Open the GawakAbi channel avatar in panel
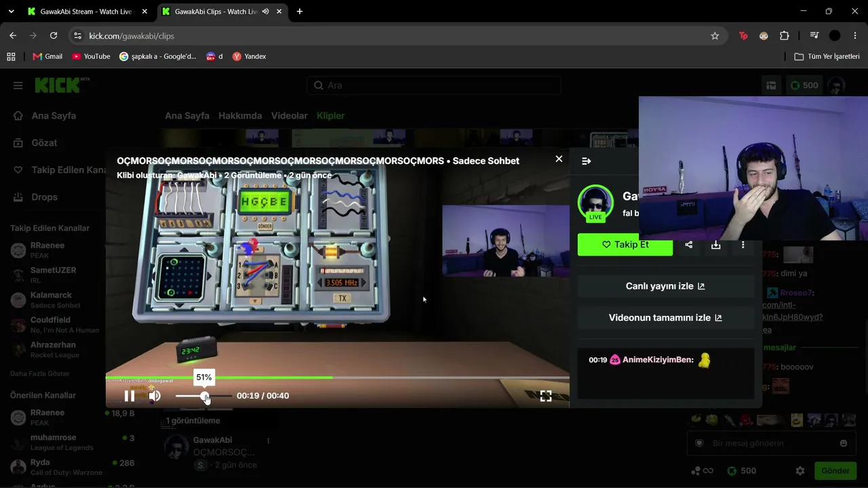Image resolution: width=868 pixels, height=488 pixels. click(595, 203)
